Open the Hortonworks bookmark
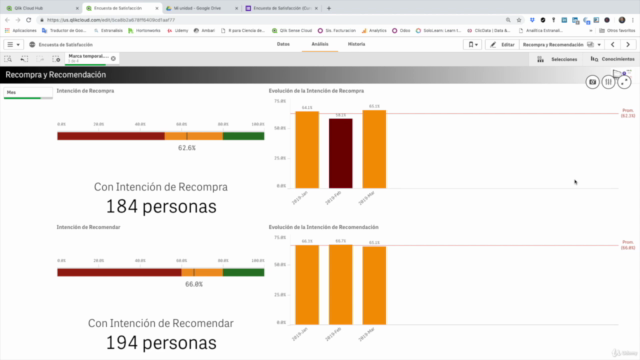This screenshot has height=360, width=640. point(144,31)
